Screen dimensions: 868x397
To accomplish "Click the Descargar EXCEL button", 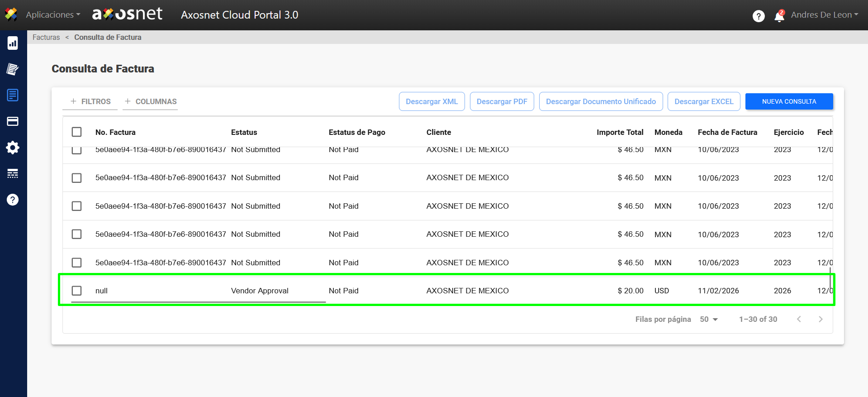I will click(704, 101).
